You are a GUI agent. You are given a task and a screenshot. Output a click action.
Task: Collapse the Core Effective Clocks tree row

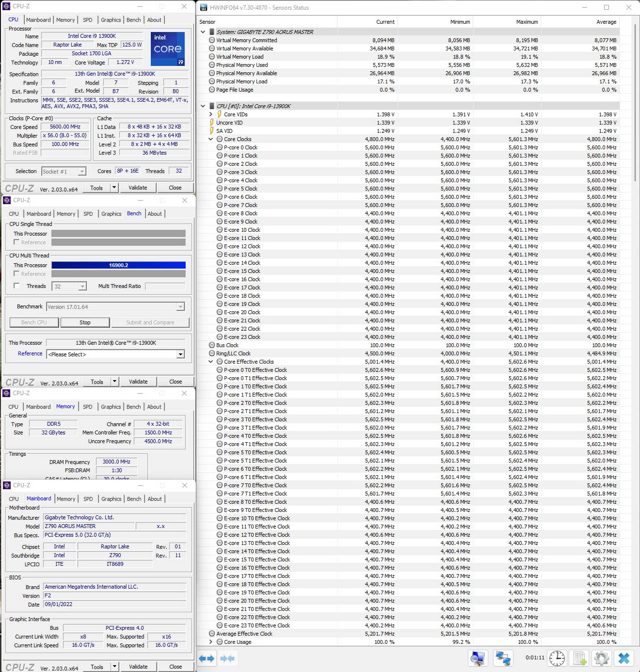211,362
